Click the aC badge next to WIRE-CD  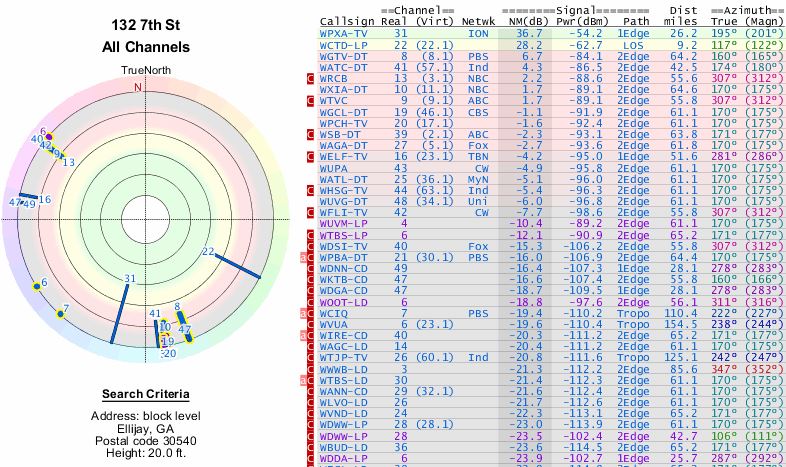pos(309,335)
